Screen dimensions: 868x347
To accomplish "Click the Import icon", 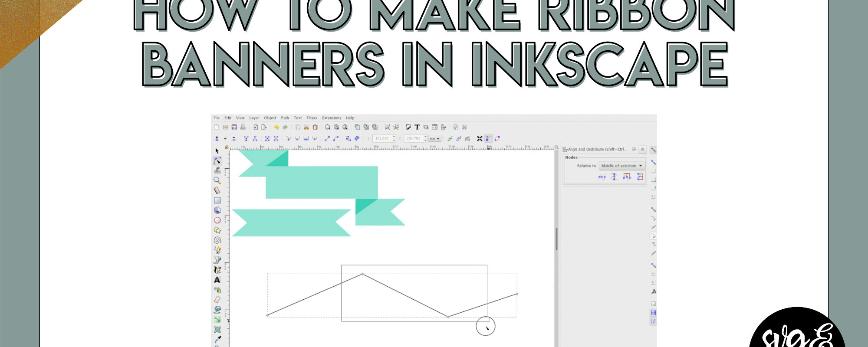I will point(256,127).
